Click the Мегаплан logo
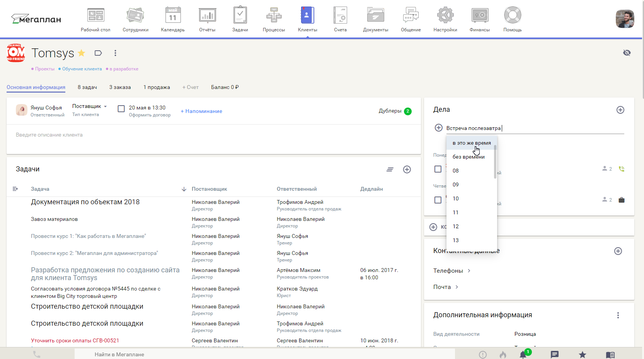The height and width of the screenshot is (359, 644). (36, 19)
